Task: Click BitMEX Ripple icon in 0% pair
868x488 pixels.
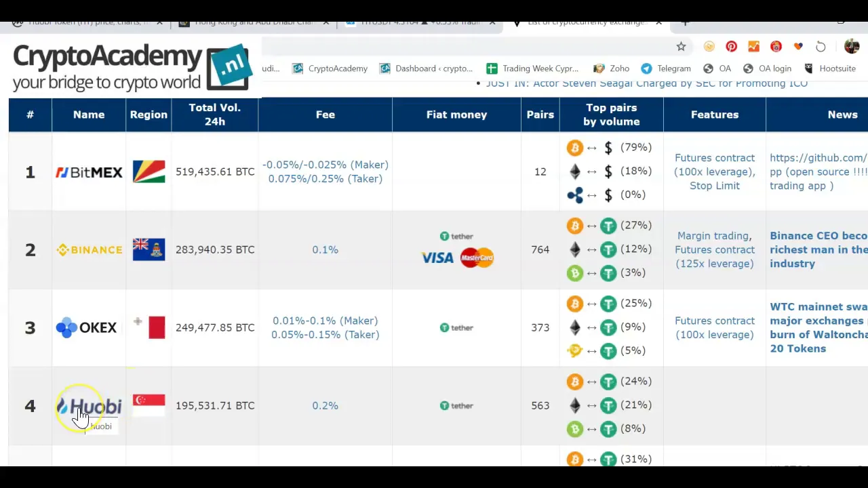Action: [575, 195]
